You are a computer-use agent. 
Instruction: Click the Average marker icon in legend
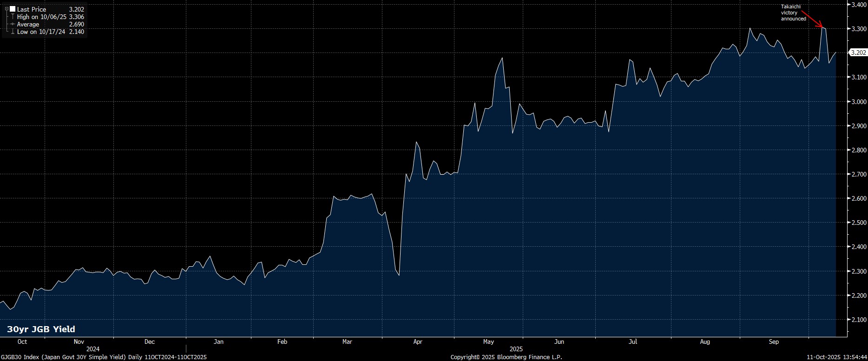[x=13, y=24]
